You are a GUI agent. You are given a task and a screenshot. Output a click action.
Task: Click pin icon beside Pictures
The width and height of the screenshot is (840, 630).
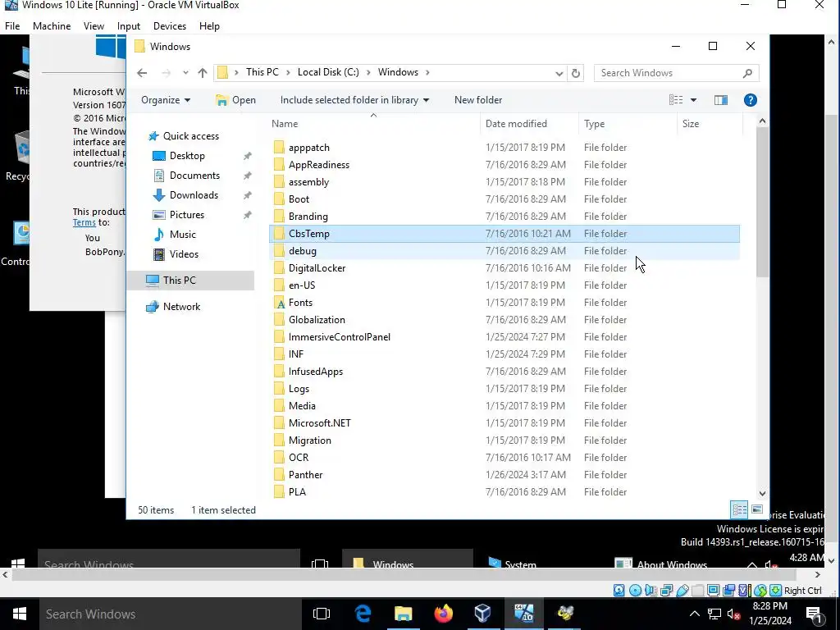(x=247, y=216)
